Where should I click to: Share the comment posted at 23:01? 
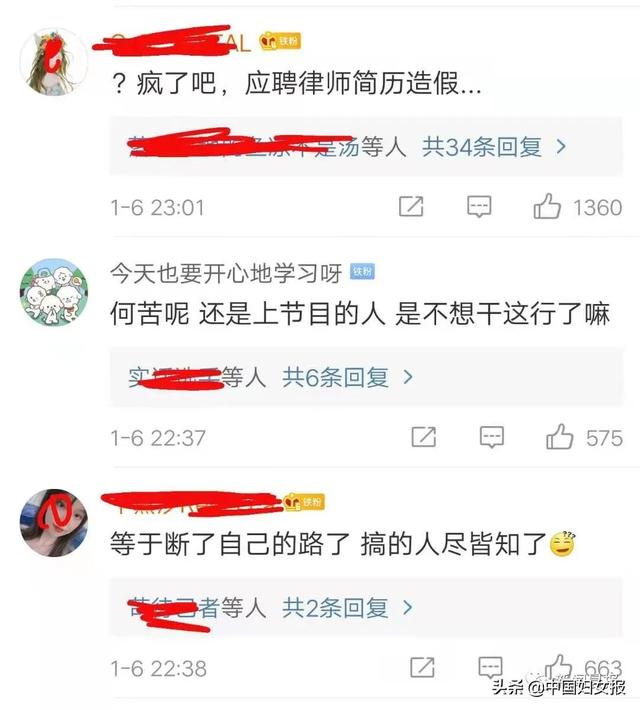pyautogui.click(x=411, y=206)
